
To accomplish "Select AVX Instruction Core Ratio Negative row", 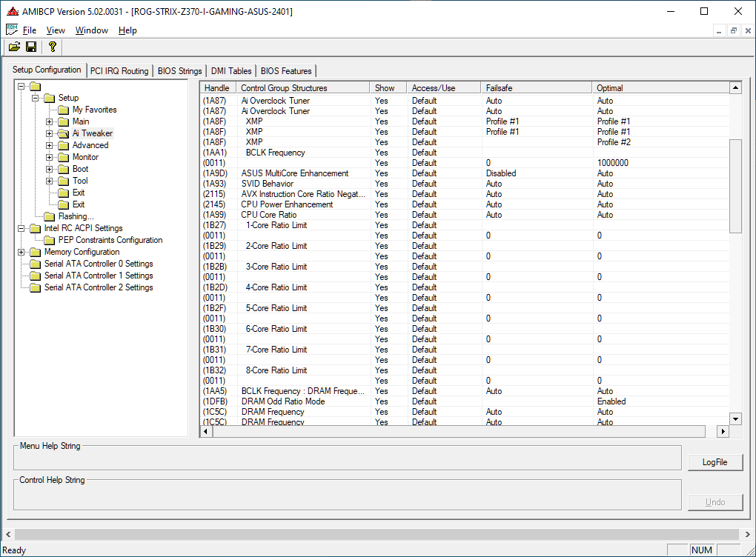I will click(464, 194).
